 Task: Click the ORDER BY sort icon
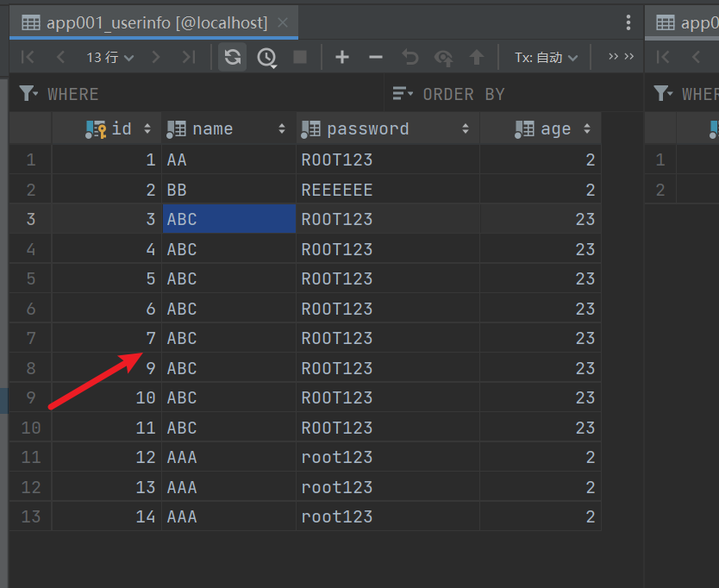point(403,94)
